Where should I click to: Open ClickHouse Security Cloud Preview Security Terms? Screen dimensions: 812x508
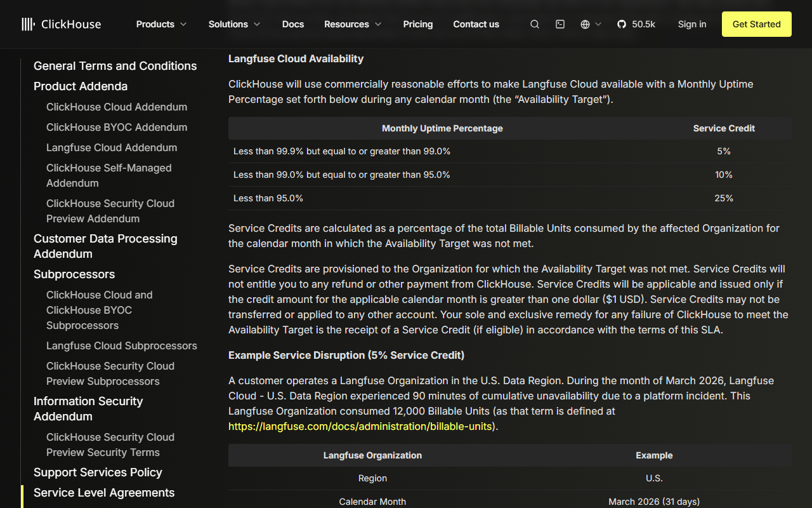(110, 444)
